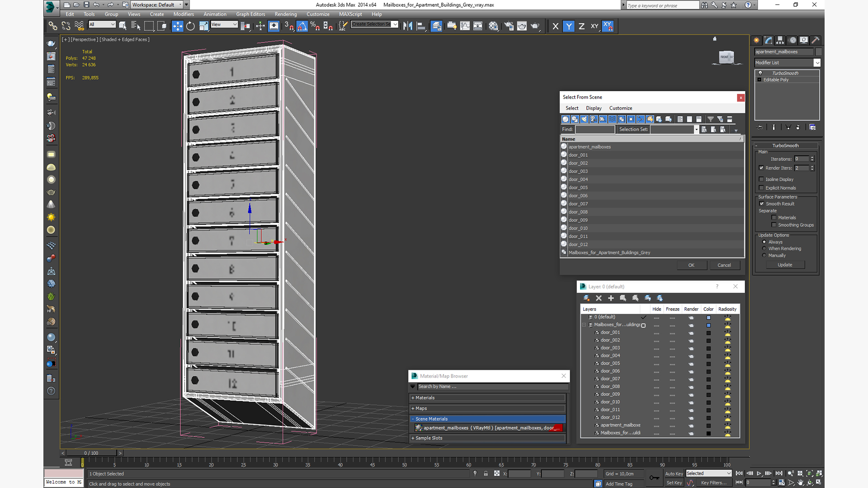Open the Utilities command panel tab
The image size is (868, 488).
816,40
